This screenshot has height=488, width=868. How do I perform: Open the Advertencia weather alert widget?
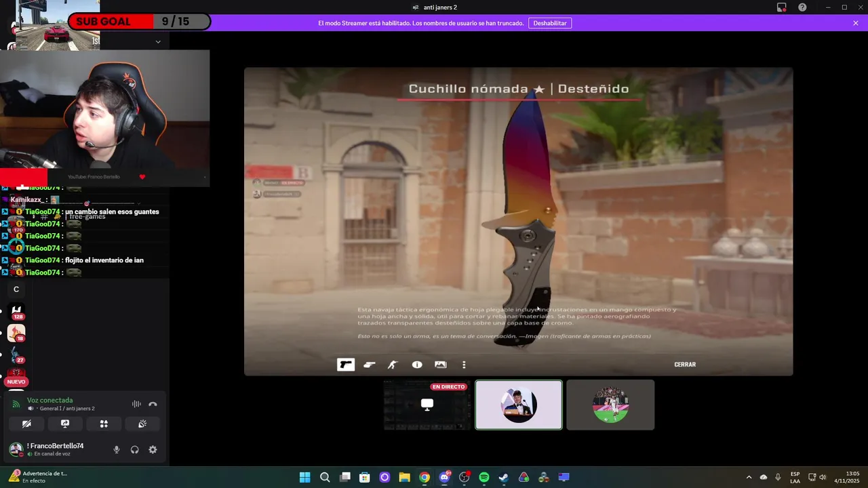point(38,476)
